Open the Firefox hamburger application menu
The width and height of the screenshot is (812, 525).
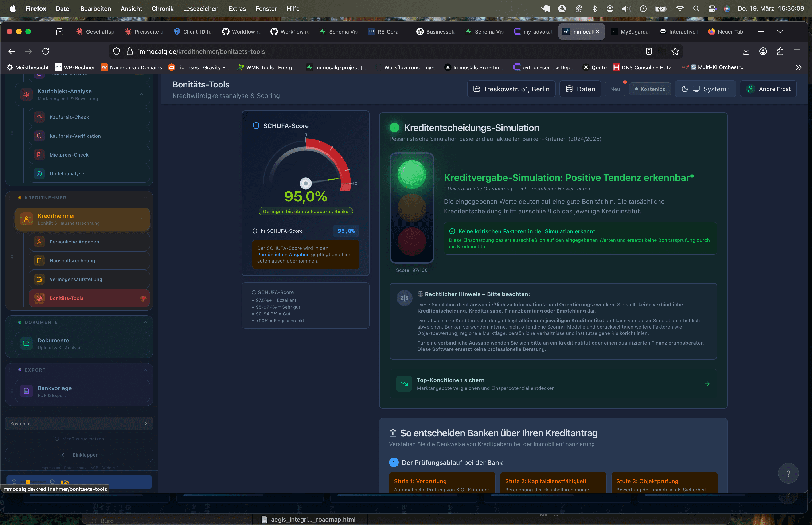[x=797, y=51]
